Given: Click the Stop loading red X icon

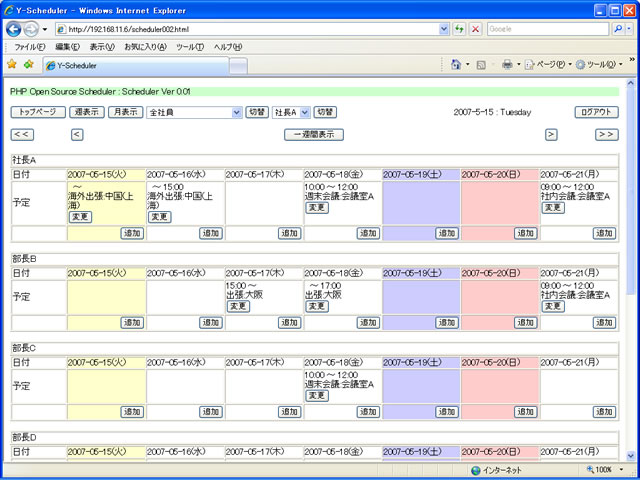Looking at the screenshot, I should (474, 29).
